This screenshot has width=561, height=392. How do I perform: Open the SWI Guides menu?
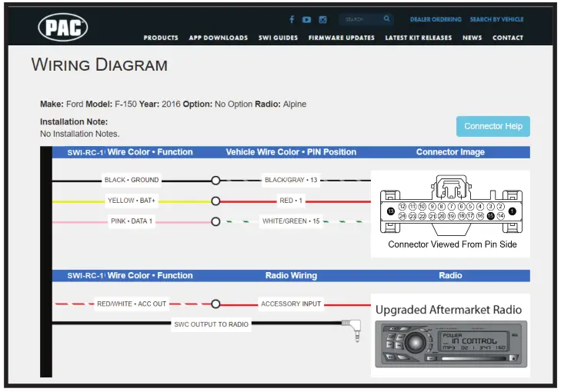(x=278, y=38)
